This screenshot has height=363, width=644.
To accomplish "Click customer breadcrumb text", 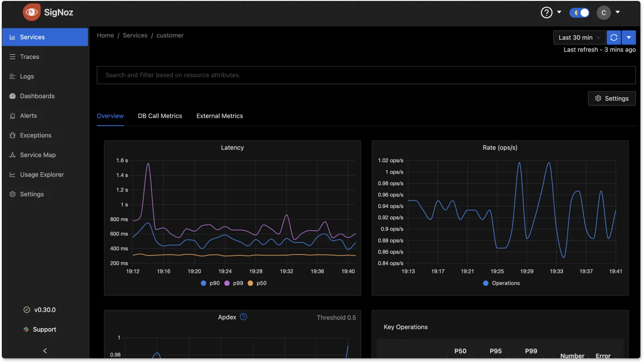I will pos(170,35).
